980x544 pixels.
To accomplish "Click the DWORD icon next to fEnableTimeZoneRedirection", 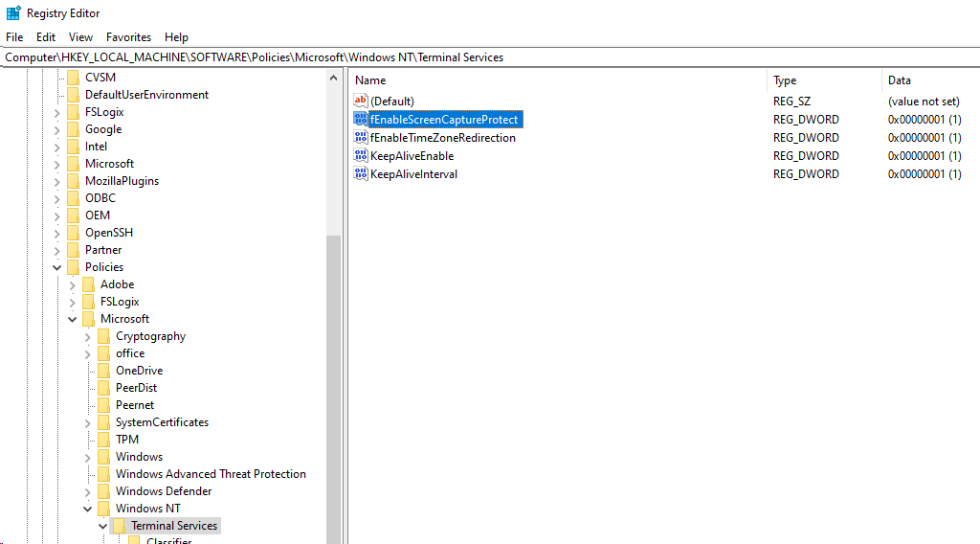I will [361, 138].
